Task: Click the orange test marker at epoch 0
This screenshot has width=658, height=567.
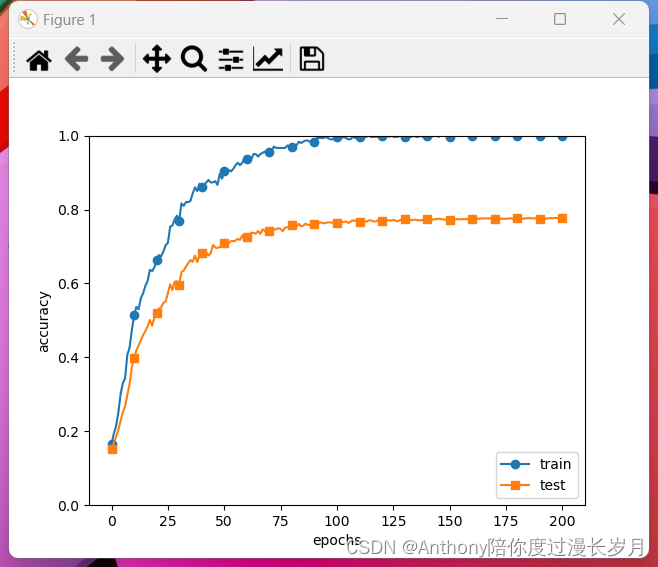Action: click(x=112, y=449)
